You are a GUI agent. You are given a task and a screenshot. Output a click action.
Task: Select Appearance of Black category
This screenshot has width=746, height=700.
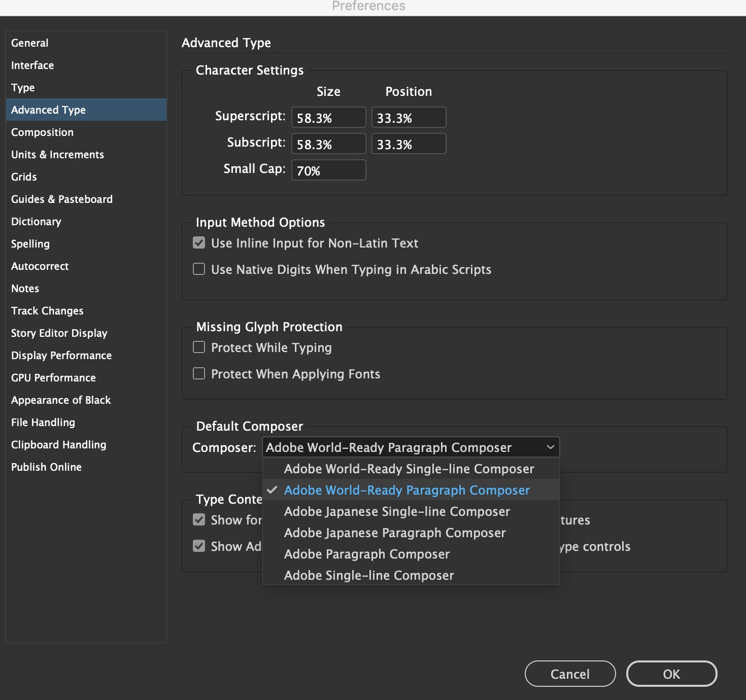pyautogui.click(x=86, y=400)
